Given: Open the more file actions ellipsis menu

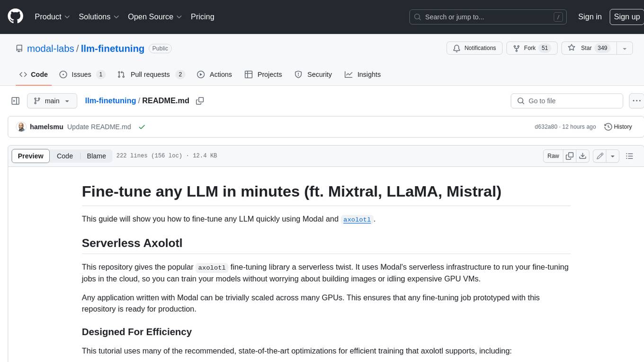Looking at the screenshot, I should tap(637, 101).
